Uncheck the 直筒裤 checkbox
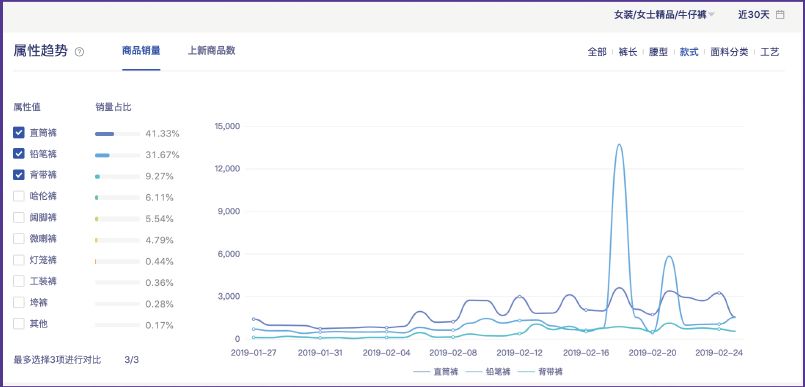The width and height of the screenshot is (805, 387). coord(19,132)
